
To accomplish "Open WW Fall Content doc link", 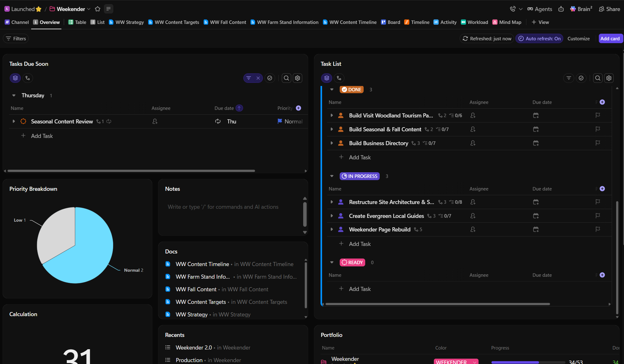I will tap(196, 289).
